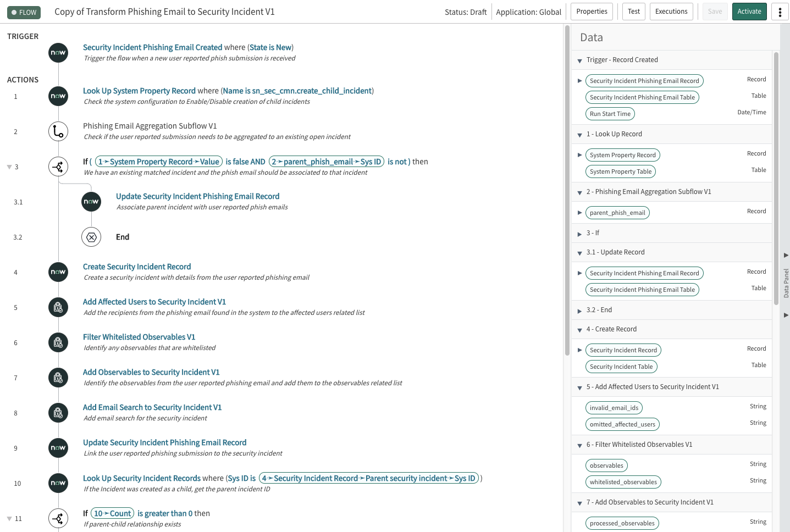Click the End step icon at 3.2
This screenshot has width=790, height=532.
pos(91,237)
